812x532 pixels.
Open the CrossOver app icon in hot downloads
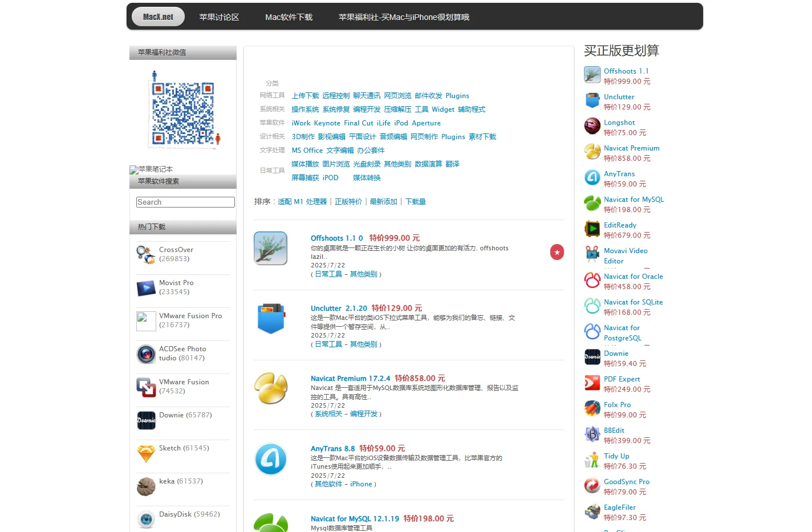pos(146,255)
